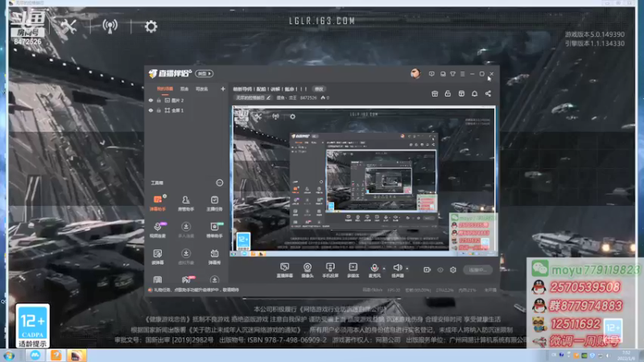Image resolution: width=644 pixels, height=362 pixels.
Task: Click the record video icon
Action: 427,269
